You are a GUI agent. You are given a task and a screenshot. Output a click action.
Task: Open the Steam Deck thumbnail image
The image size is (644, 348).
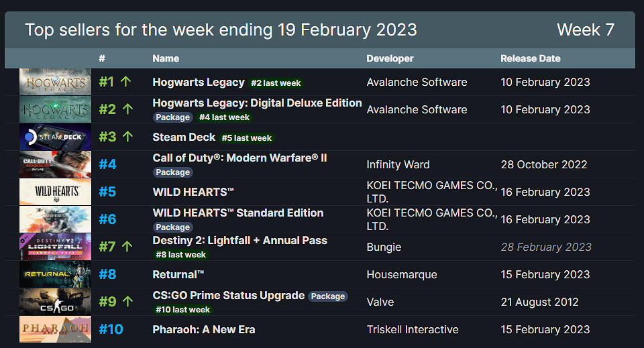coord(55,137)
